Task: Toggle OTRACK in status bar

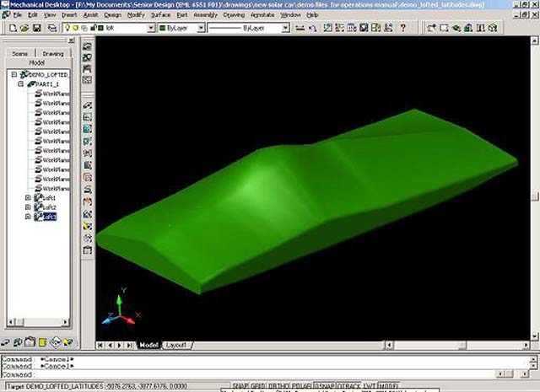Action: pyautogui.click(x=349, y=386)
